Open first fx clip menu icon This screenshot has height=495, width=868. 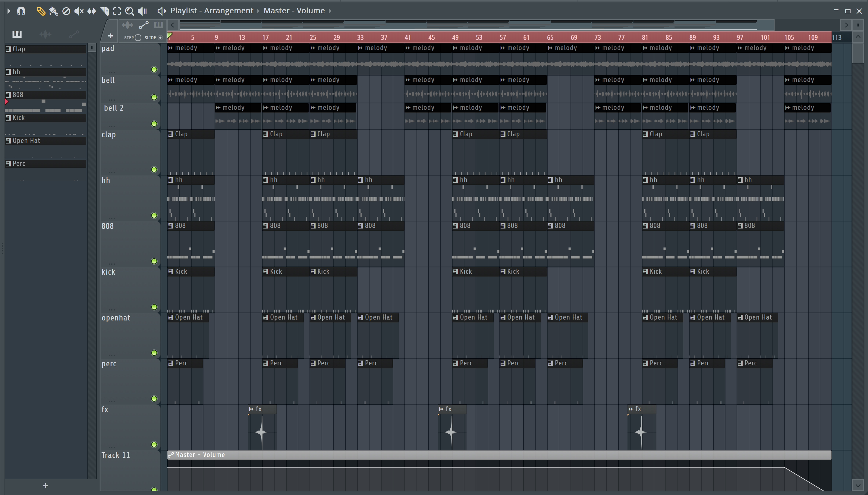tap(251, 409)
